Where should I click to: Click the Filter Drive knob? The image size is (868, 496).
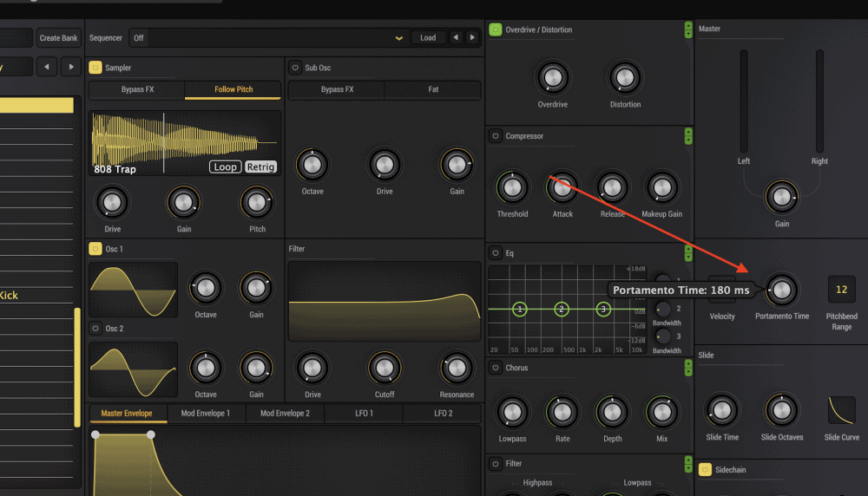[x=312, y=368]
